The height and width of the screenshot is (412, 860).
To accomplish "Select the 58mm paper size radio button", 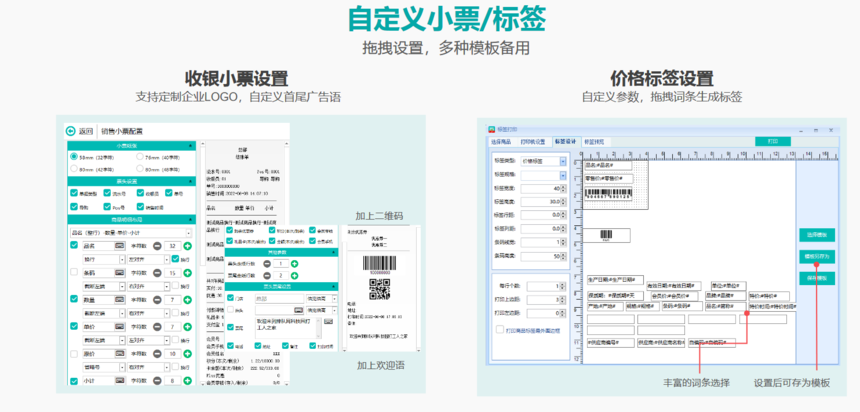I will pos(74,157).
